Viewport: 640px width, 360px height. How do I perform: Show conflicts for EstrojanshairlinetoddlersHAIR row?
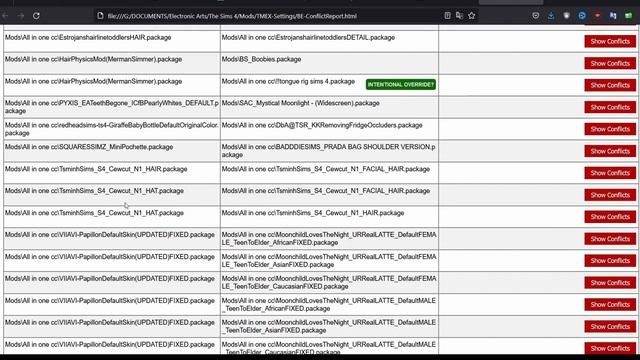(610, 41)
